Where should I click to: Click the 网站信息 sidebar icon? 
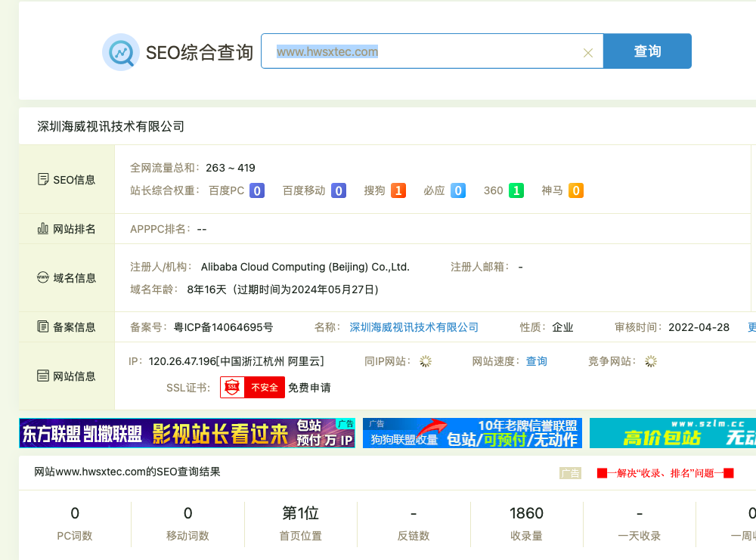click(x=43, y=376)
